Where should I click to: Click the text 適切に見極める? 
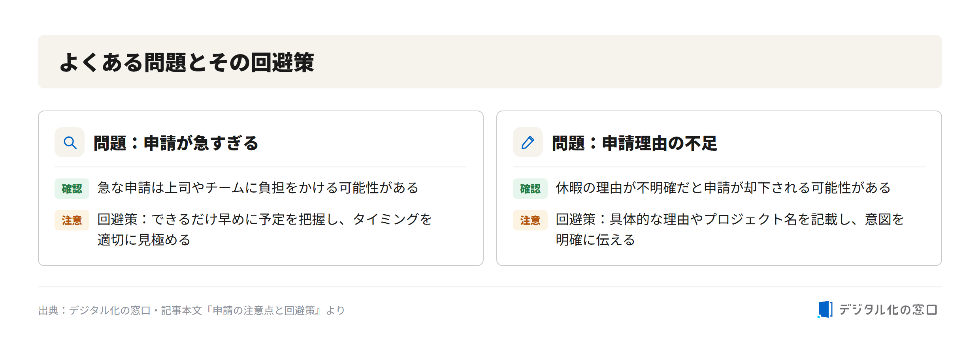[144, 240]
